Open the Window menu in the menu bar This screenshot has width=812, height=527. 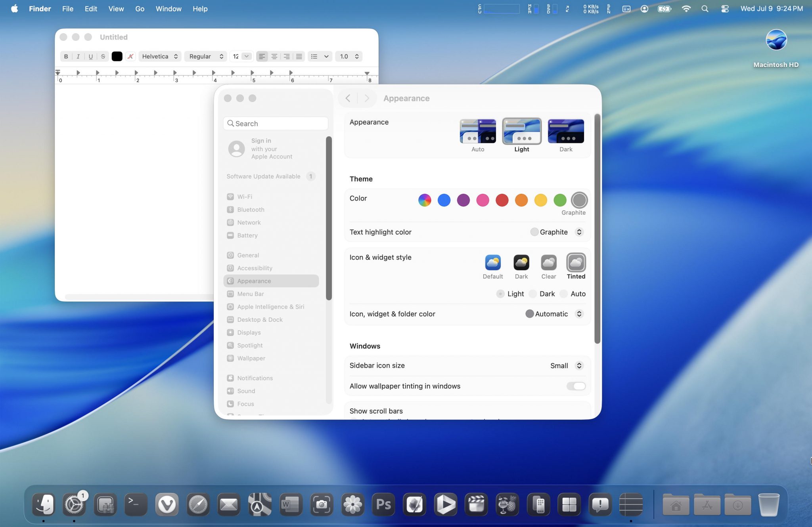168,9
